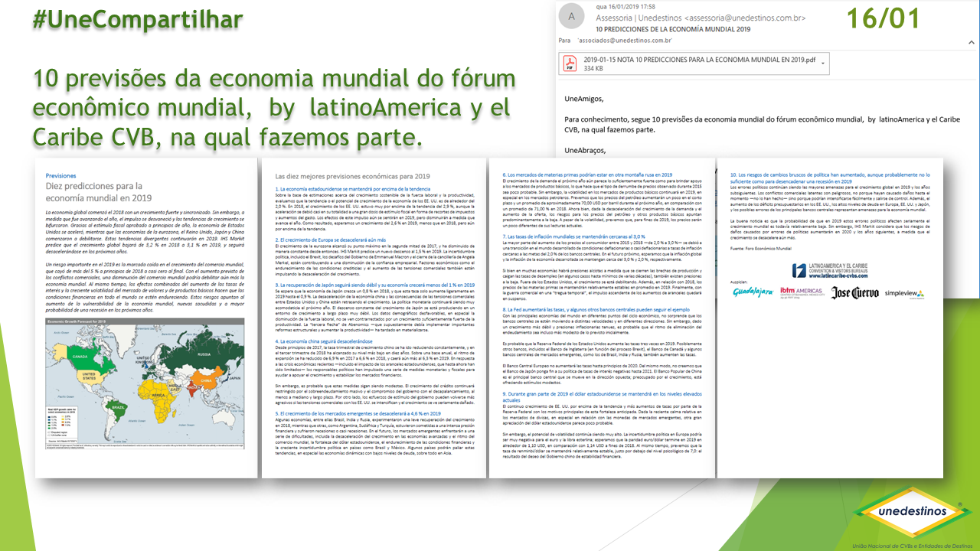The image size is (980, 551).
Task: Click the recipient 'associados@unedestinos.com.br'
Action: point(626,41)
